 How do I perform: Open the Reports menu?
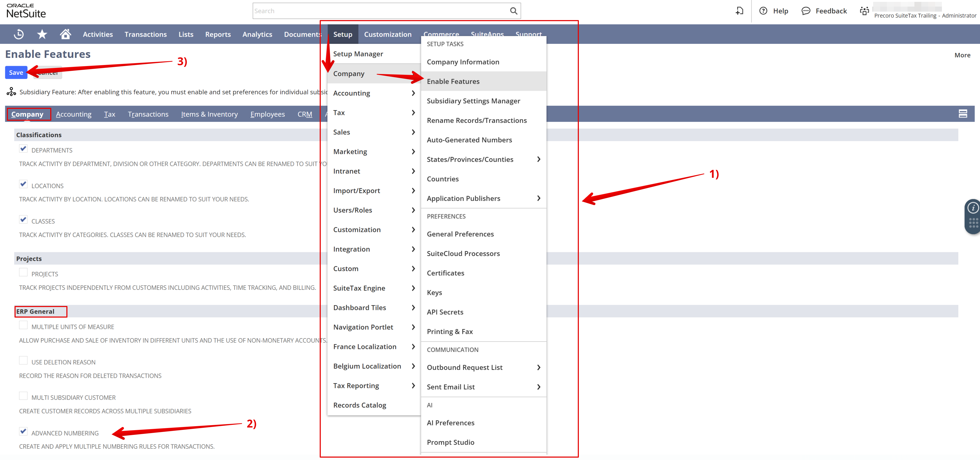[x=218, y=34]
